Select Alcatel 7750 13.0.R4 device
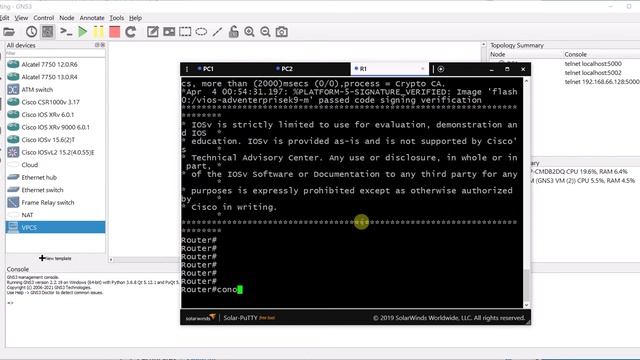The height and width of the screenshot is (360, 640). 55,77
